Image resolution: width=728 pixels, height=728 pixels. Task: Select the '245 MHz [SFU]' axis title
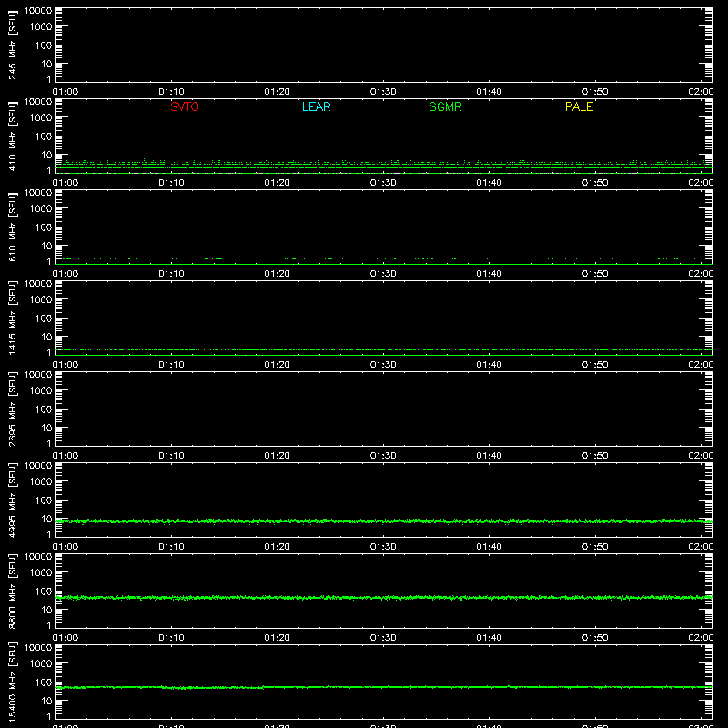click(12, 45)
